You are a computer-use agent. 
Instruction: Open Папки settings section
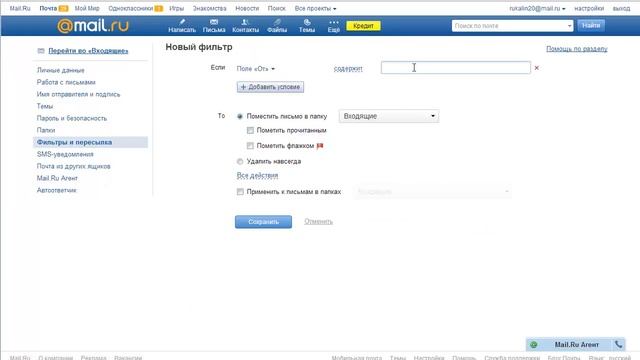(46, 130)
